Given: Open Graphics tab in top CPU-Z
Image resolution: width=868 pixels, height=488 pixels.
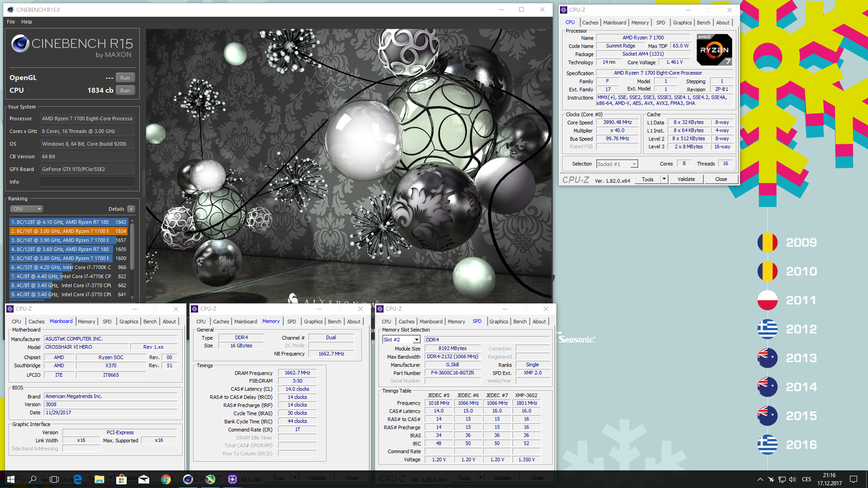Looking at the screenshot, I should (x=682, y=23).
